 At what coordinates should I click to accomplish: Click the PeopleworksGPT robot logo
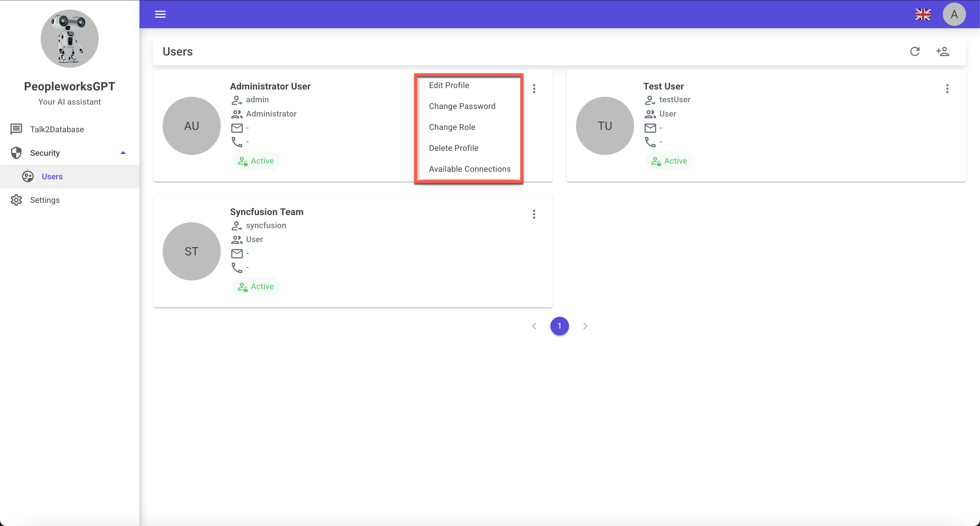[x=70, y=39]
